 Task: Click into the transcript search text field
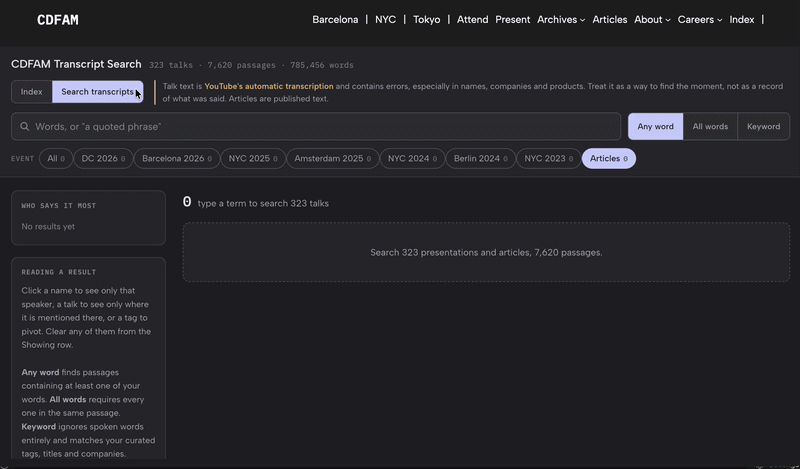[x=316, y=127]
